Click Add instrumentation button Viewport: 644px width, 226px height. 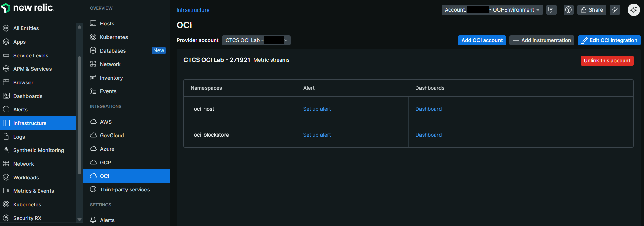[542, 40]
